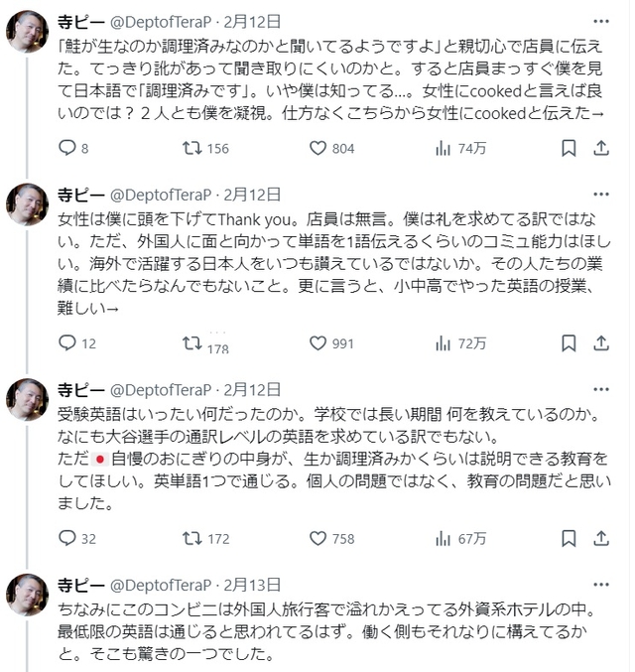Share the second tweet
This screenshot has height=672, width=635.
(600, 343)
